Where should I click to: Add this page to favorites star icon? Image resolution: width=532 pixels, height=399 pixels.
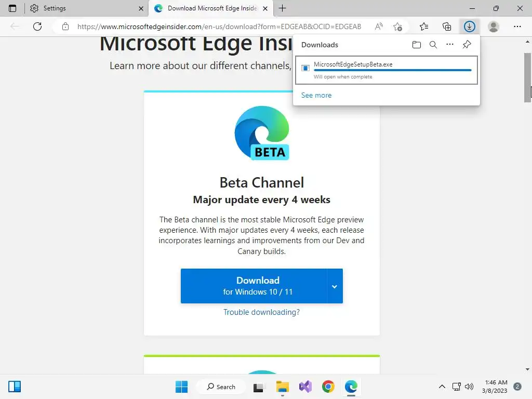(397, 26)
